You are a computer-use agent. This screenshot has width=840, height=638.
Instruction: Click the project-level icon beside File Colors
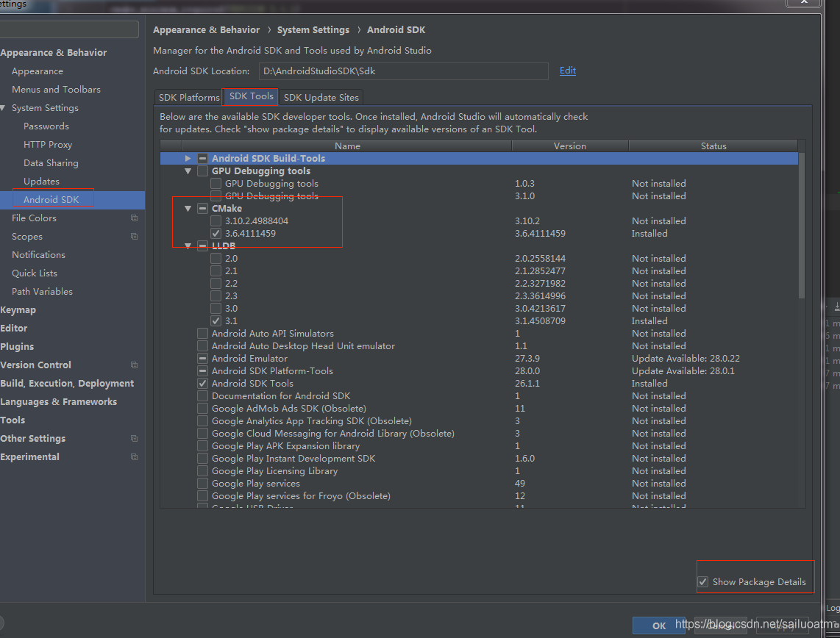coord(134,218)
